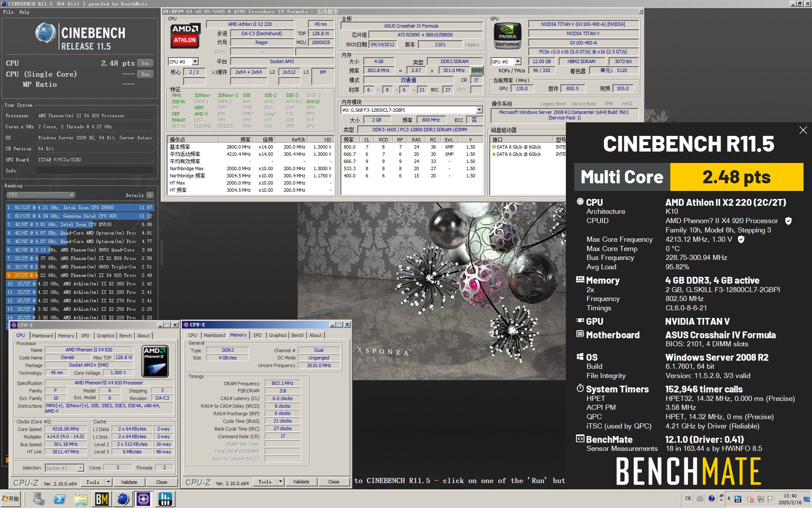Switch to Graphics tab in right CPU-Z window

point(277,335)
